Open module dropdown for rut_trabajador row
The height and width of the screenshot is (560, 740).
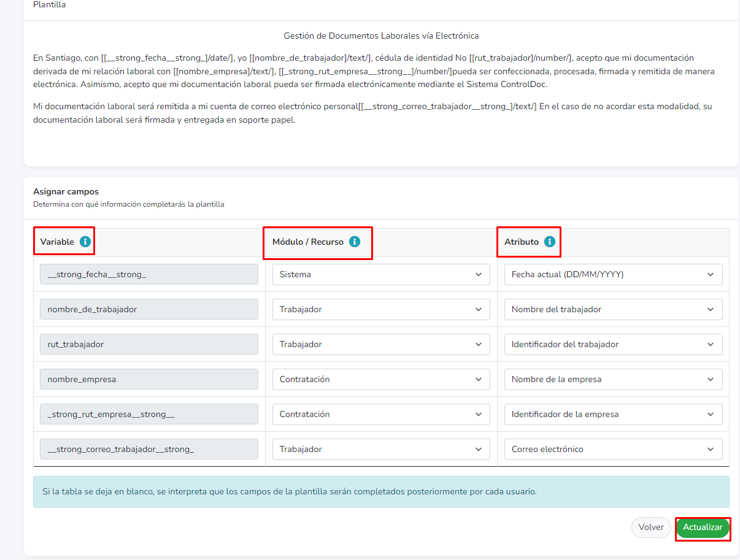click(x=381, y=344)
